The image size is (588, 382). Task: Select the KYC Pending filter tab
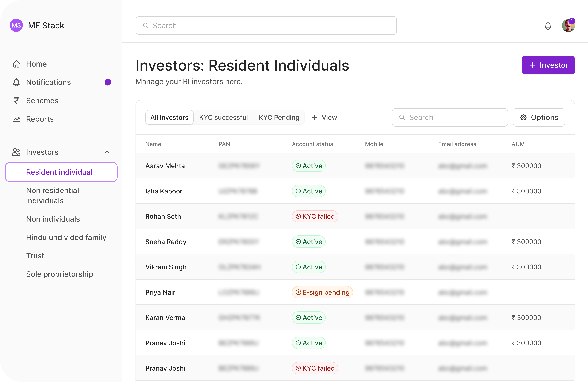(279, 117)
